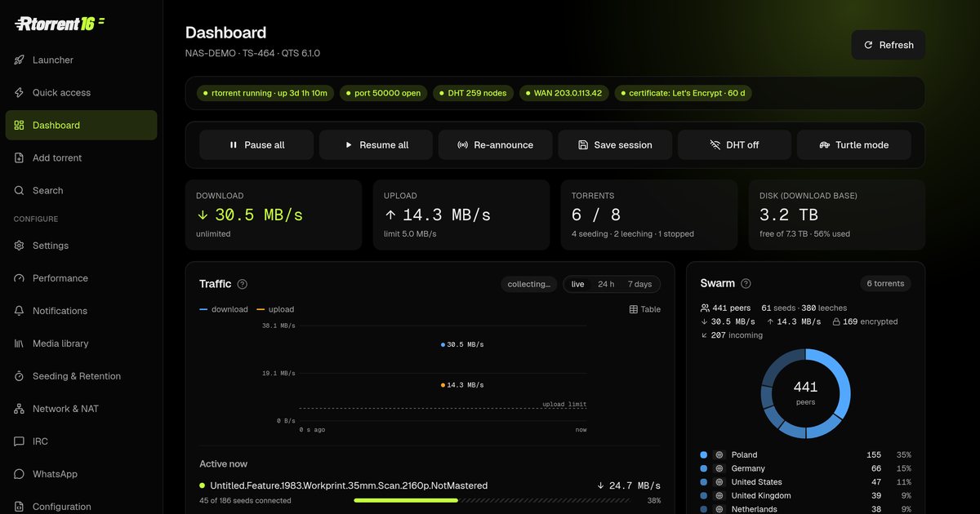Image resolution: width=980 pixels, height=514 pixels.
Task: Toggle the upload series in chart legend
Action: [275, 309]
